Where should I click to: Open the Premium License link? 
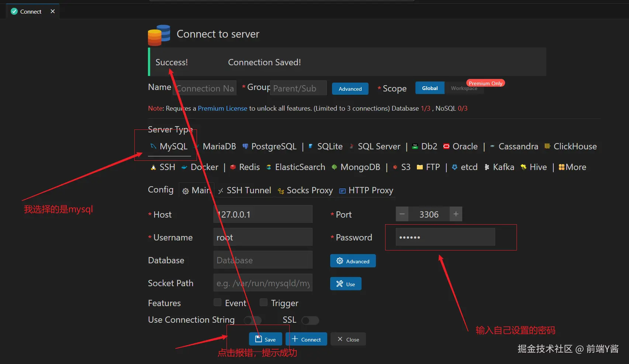pos(222,108)
